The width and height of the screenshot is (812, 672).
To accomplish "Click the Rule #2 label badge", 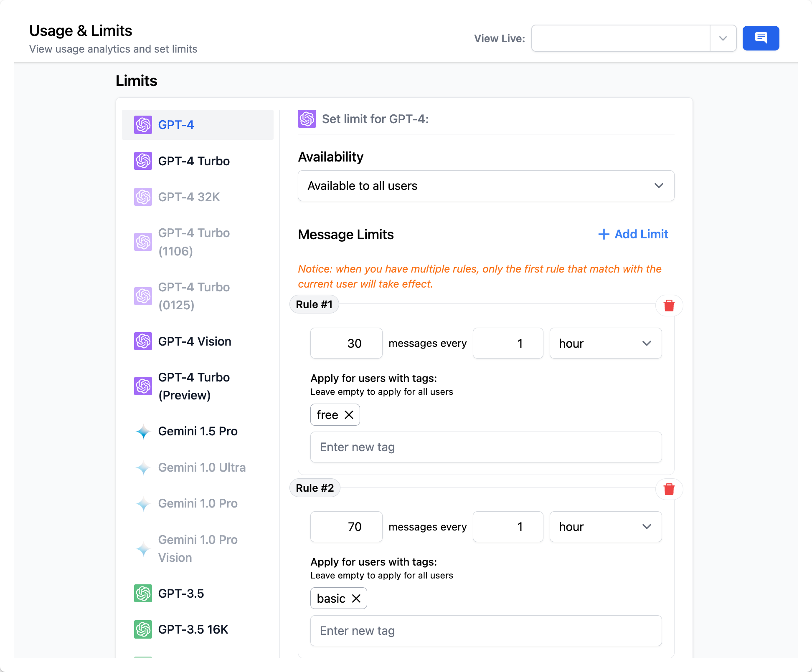I will tap(315, 488).
